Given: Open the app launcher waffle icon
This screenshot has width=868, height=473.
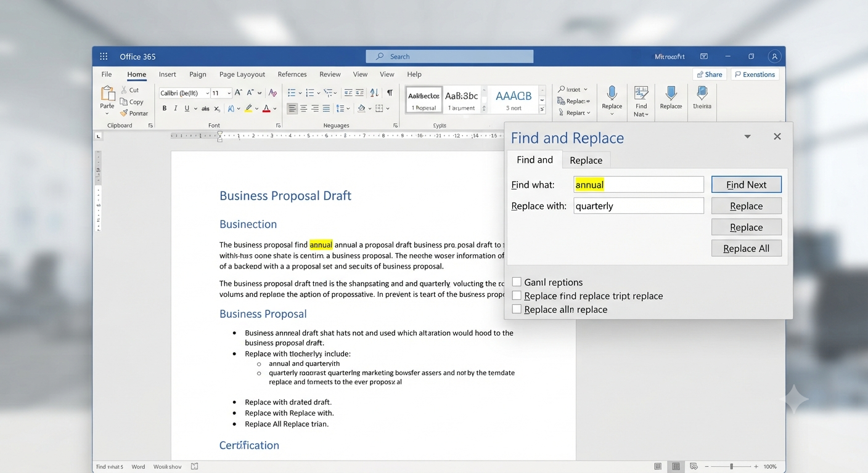Looking at the screenshot, I should click(x=104, y=56).
